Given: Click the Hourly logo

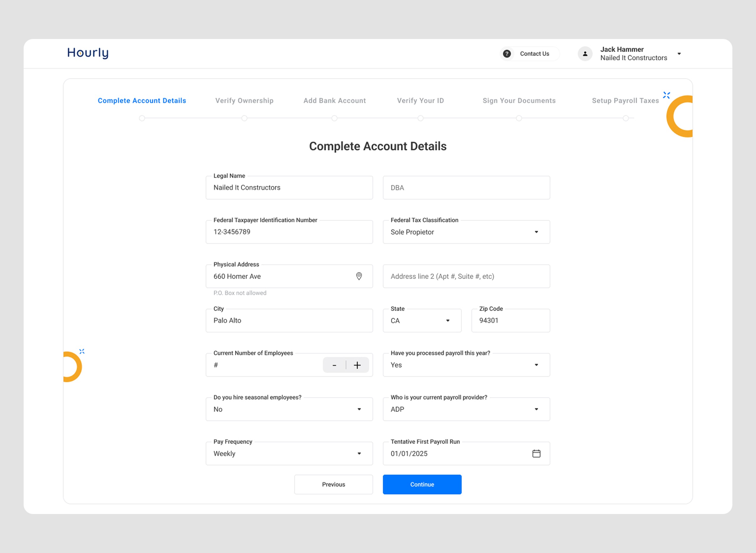Looking at the screenshot, I should coord(88,53).
